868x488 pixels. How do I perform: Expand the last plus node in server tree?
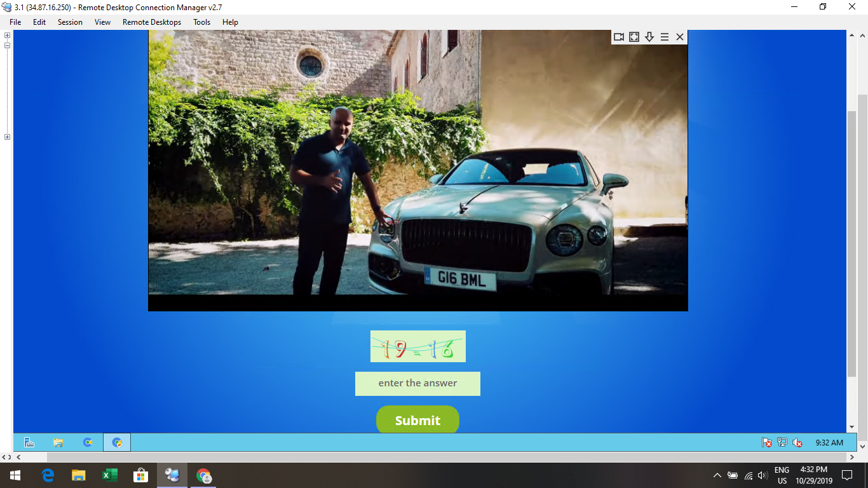click(x=7, y=137)
